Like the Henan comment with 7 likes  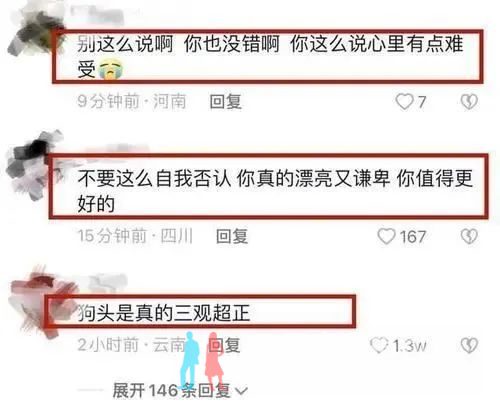(x=405, y=102)
